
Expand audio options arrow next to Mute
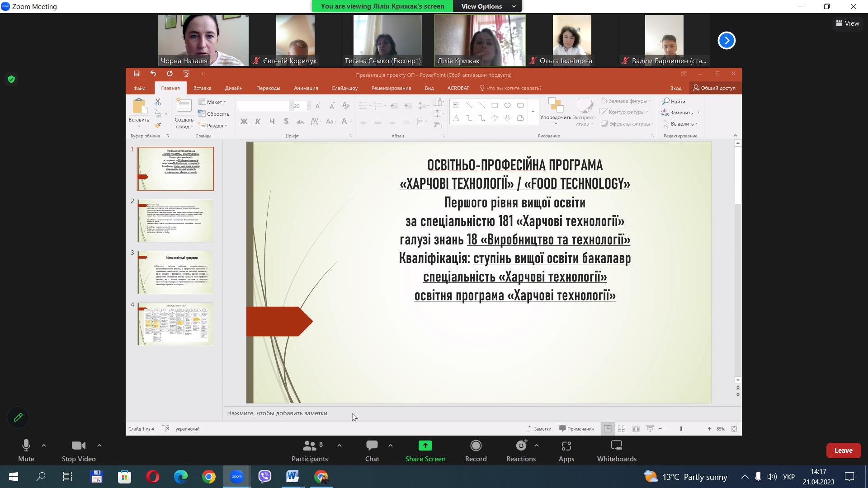(x=44, y=446)
